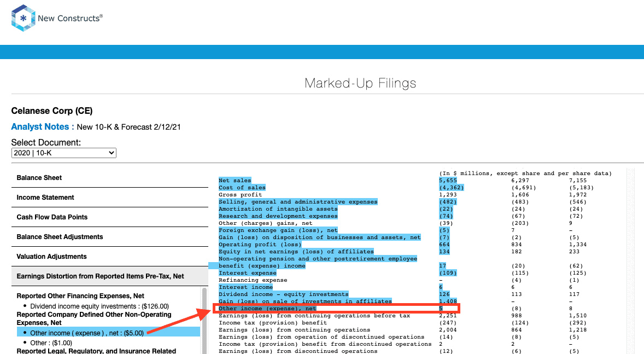
Task: Click Gain (loss) on sale of investments in affiliates
Action: 305,301
